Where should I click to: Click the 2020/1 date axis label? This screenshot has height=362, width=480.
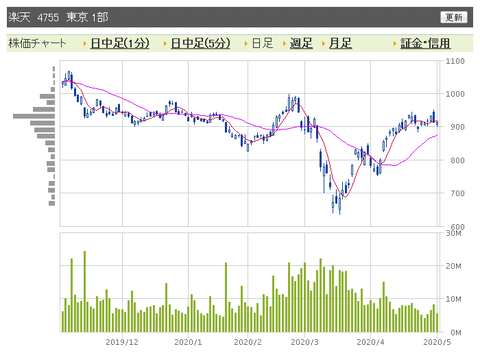(188, 342)
